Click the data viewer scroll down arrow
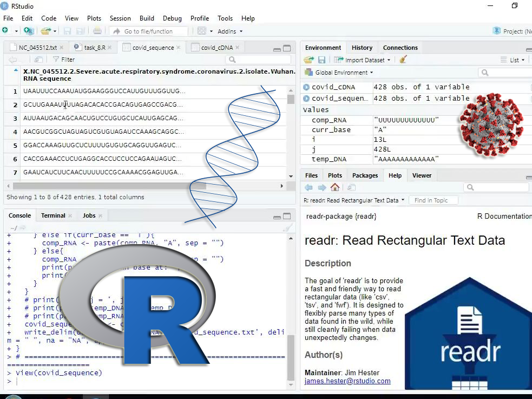Screen dimensions: 532x399 coord(291,176)
